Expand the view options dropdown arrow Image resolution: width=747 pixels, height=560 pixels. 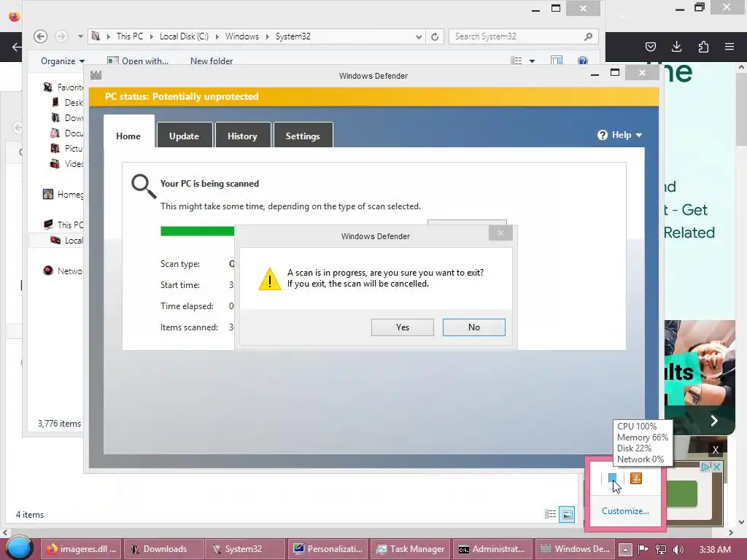pyautogui.click(x=532, y=61)
